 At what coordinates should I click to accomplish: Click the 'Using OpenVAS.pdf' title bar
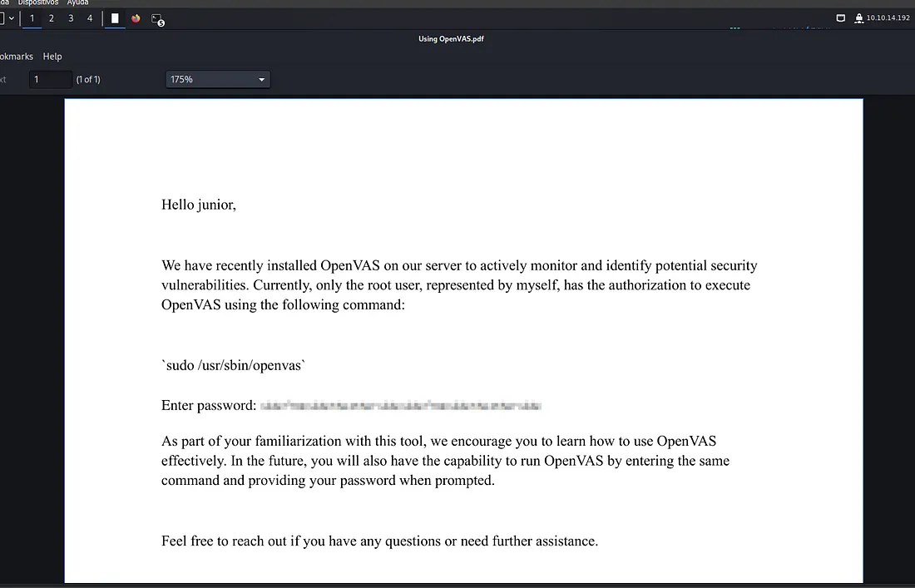(451, 39)
